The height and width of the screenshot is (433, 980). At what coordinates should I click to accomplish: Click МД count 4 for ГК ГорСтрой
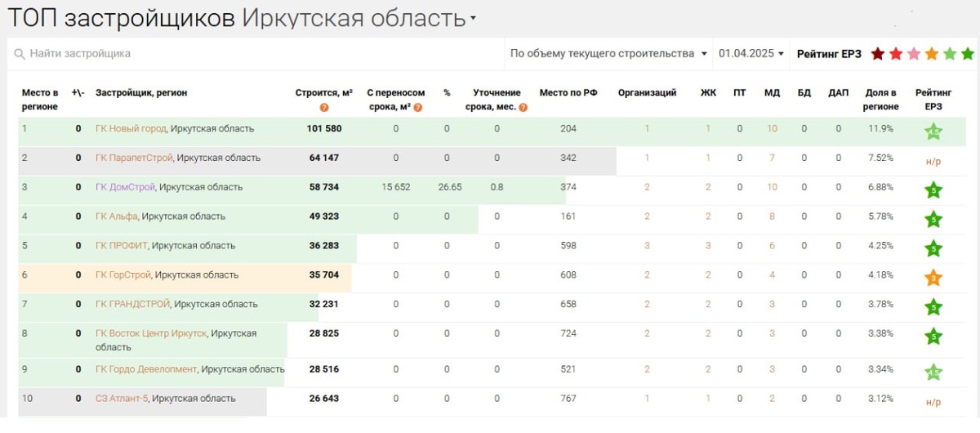(772, 275)
